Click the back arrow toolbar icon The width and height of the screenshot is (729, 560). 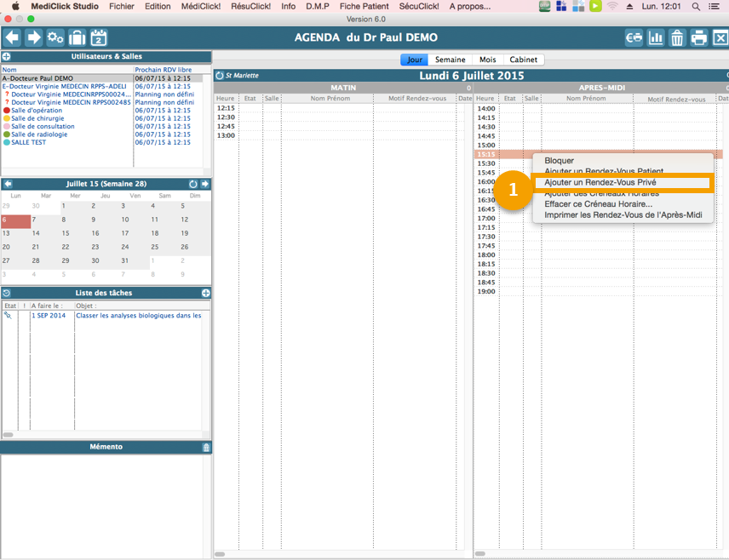12,37
